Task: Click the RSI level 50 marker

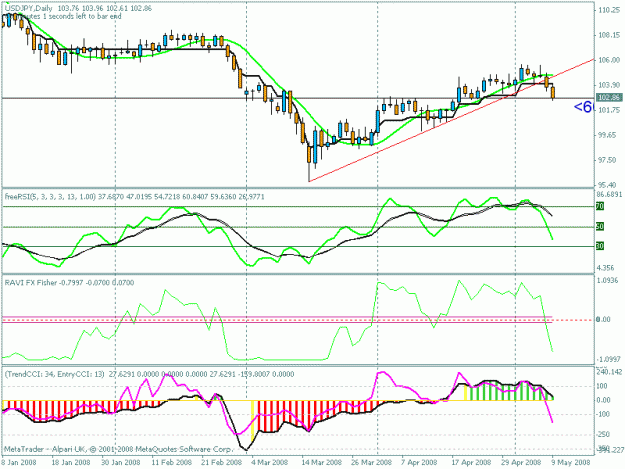Action: [600, 227]
